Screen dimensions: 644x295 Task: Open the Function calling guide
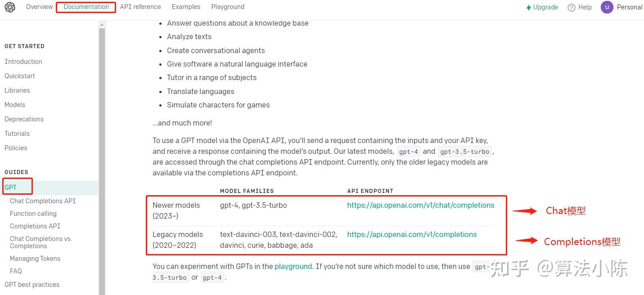pyautogui.click(x=33, y=213)
